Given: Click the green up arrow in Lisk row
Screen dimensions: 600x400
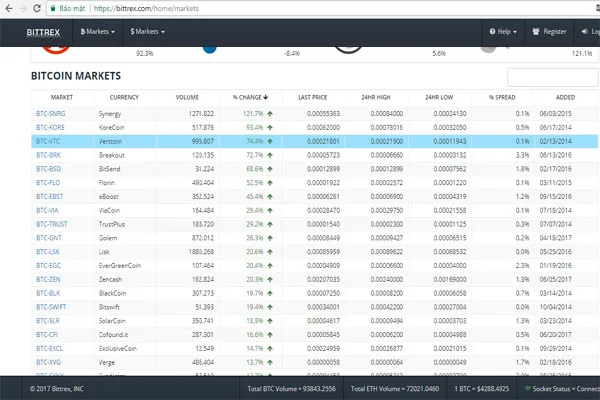Looking at the screenshot, I should pyautogui.click(x=270, y=251).
